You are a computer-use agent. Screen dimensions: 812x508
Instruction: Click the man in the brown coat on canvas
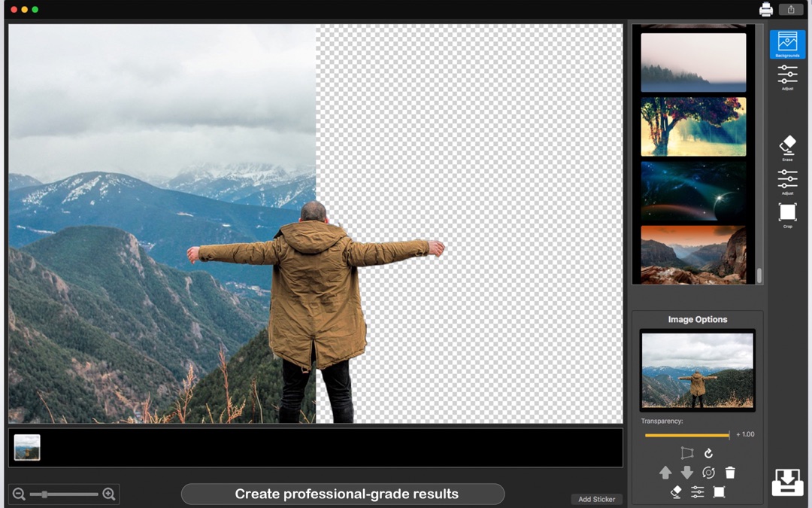[316, 311]
